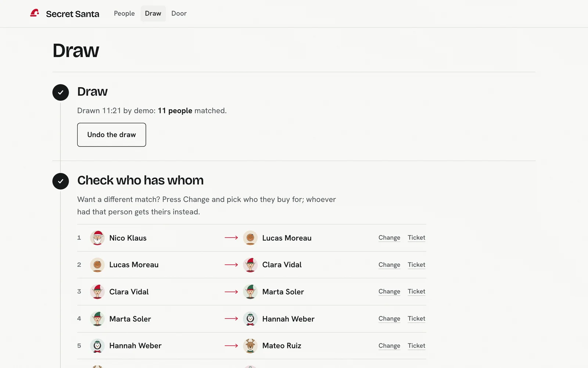Click the checkmark icon beside Draw step
The height and width of the screenshot is (368, 588).
pyautogui.click(x=61, y=92)
